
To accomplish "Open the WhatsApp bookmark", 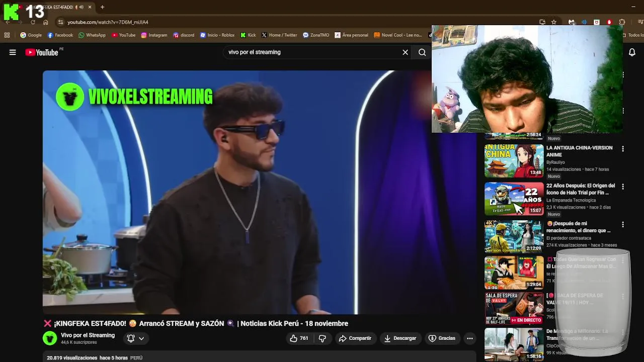I will 92,35.
